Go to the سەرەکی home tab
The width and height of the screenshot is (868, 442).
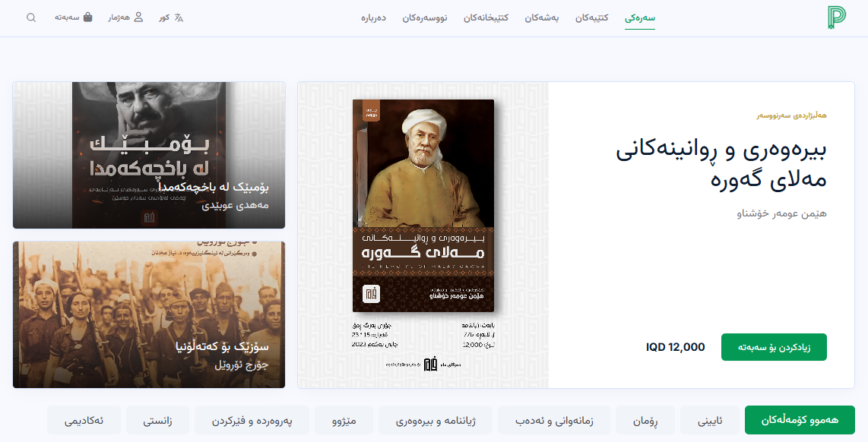(x=640, y=17)
